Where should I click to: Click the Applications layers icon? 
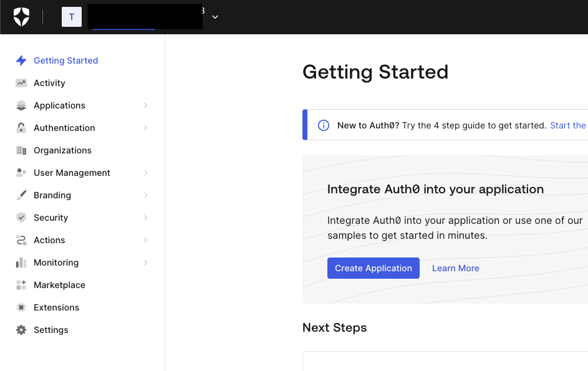pos(21,105)
